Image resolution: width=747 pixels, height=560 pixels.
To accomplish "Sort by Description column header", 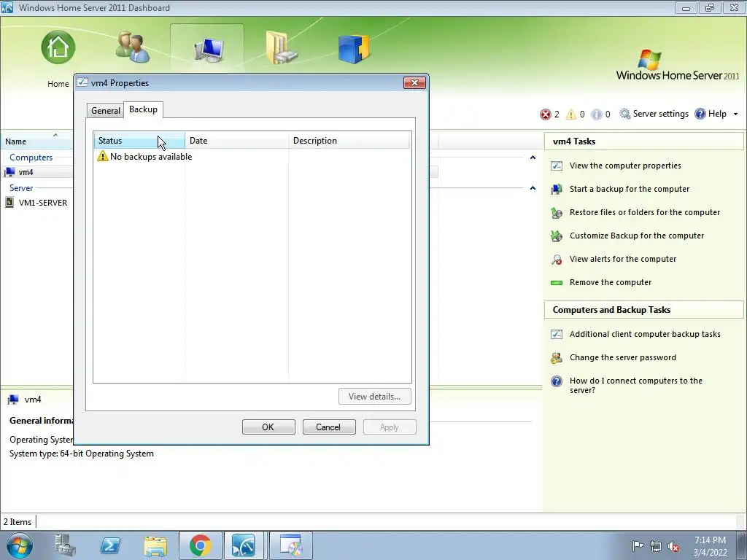I will pos(349,141).
